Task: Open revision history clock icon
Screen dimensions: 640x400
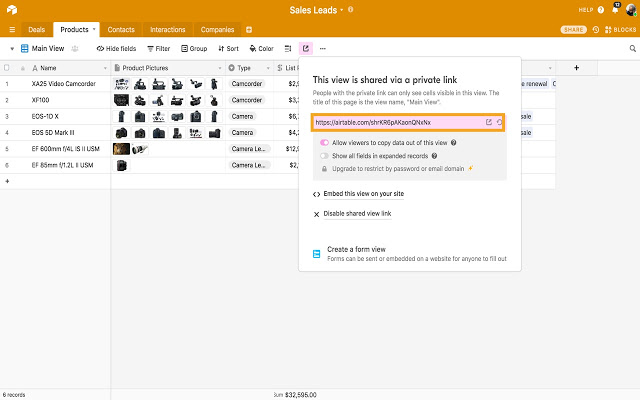Action: pos(596,30)
